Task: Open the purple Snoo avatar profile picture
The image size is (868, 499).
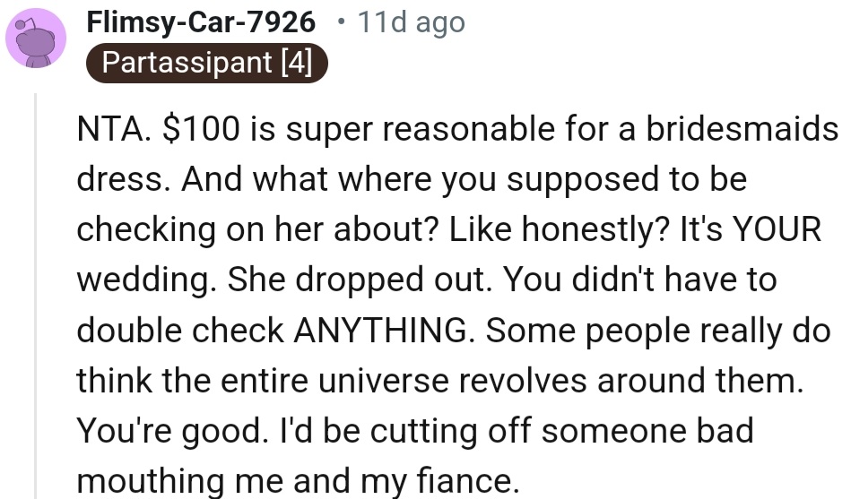Action: pyautogui.click(x=36, y=38)
